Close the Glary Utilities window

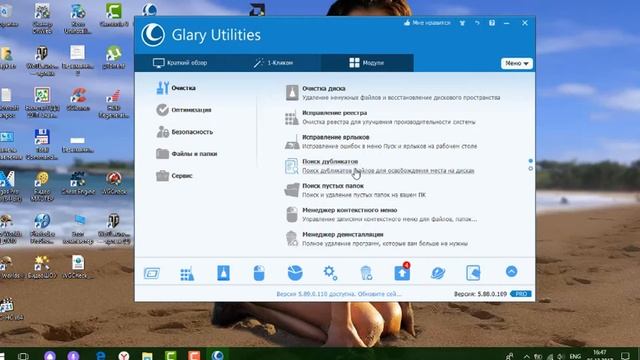pyautogui.click(x=525, y=23)
